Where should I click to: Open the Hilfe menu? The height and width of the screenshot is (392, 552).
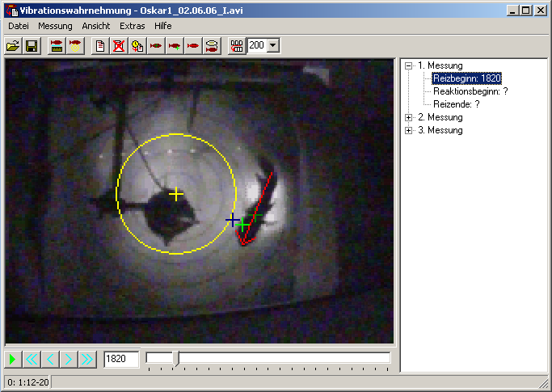coord(162,26)
